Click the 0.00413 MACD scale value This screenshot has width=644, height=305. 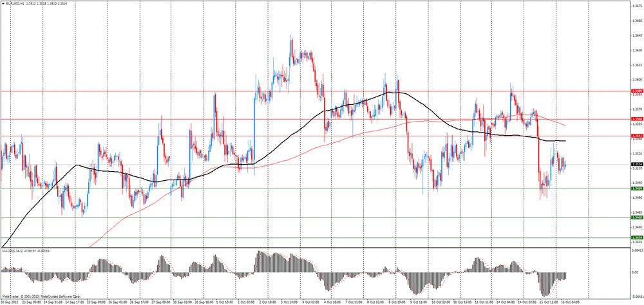tap(637, 250)
